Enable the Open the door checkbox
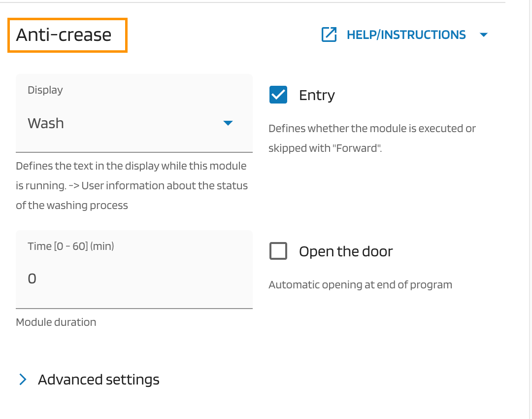 (x=278, y=251)
